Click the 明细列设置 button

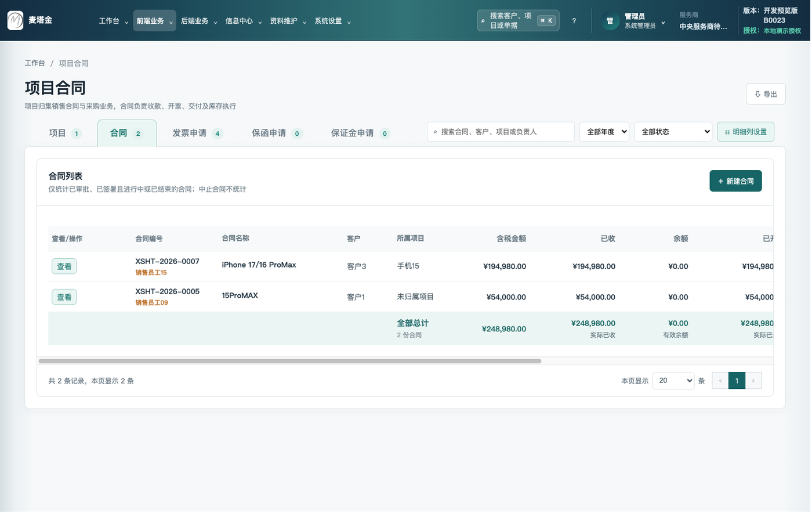click(x=747, y=132)
